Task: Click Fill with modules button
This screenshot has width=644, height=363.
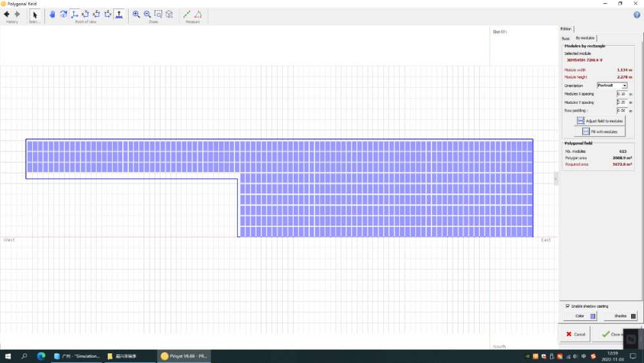Action: [600, 132]
